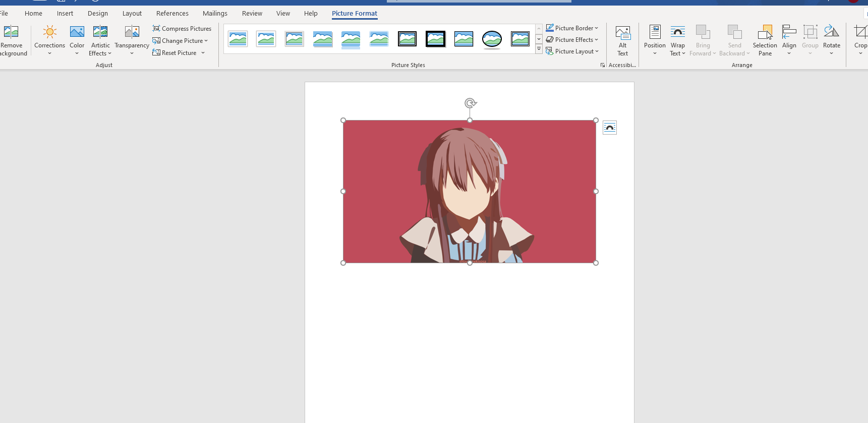This screenshot has width=868, height=423.
Task: Click the Change Picture command
Action: [x=180, y=41]
